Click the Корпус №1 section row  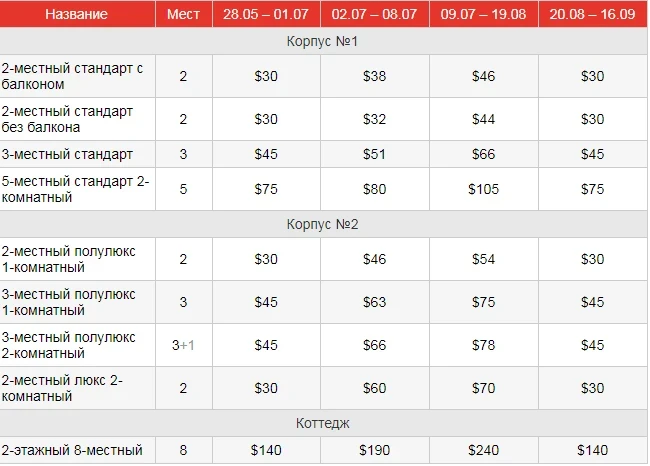(x=324, y=42)
